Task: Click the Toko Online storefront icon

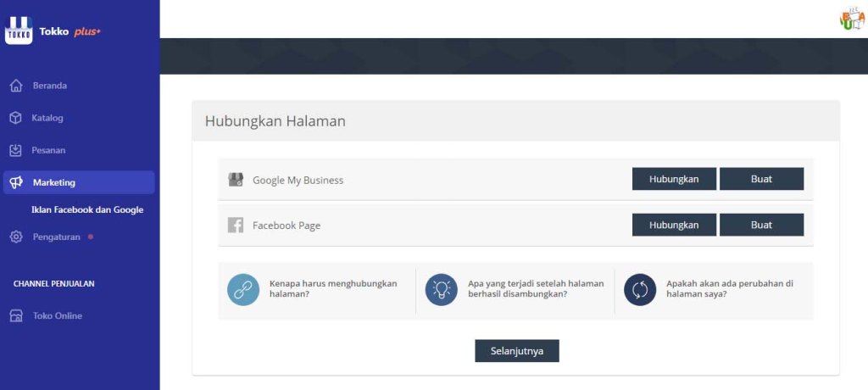Action: [x=15, y=315]
